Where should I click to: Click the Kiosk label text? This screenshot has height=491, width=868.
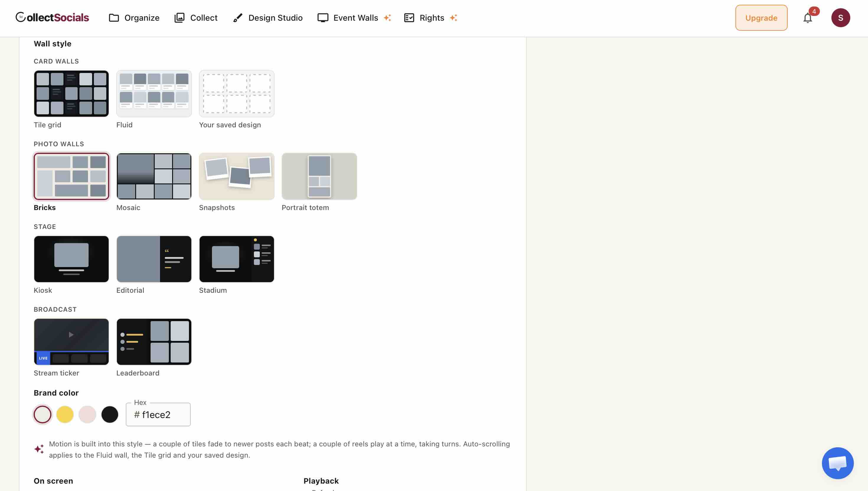click(x=43, y=290)
